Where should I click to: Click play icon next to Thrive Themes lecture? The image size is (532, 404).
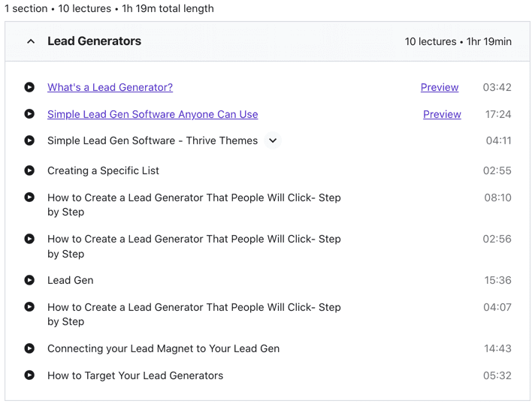coord(29,140)
